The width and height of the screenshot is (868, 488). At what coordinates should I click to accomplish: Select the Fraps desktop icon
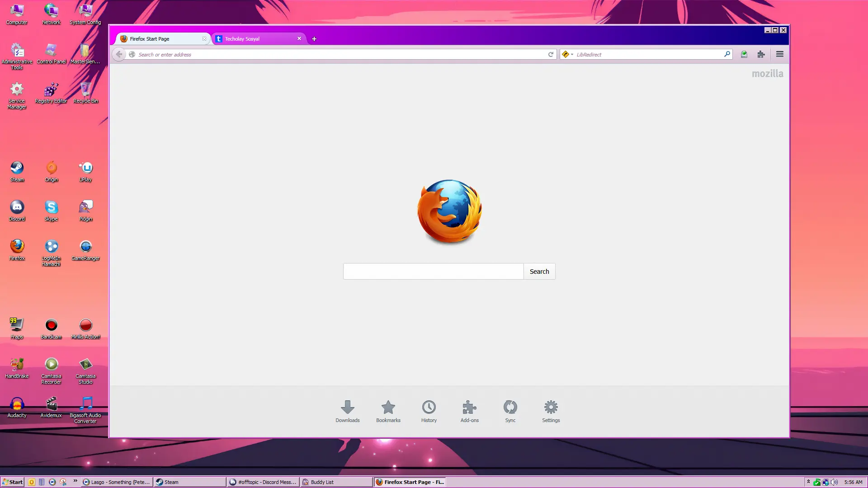(x=17, y=329)
